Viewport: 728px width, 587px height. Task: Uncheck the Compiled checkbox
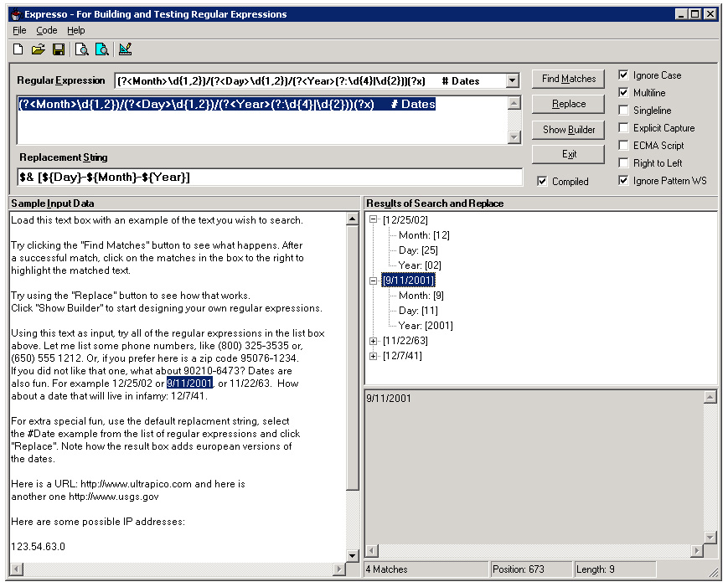tap(542, 181)
